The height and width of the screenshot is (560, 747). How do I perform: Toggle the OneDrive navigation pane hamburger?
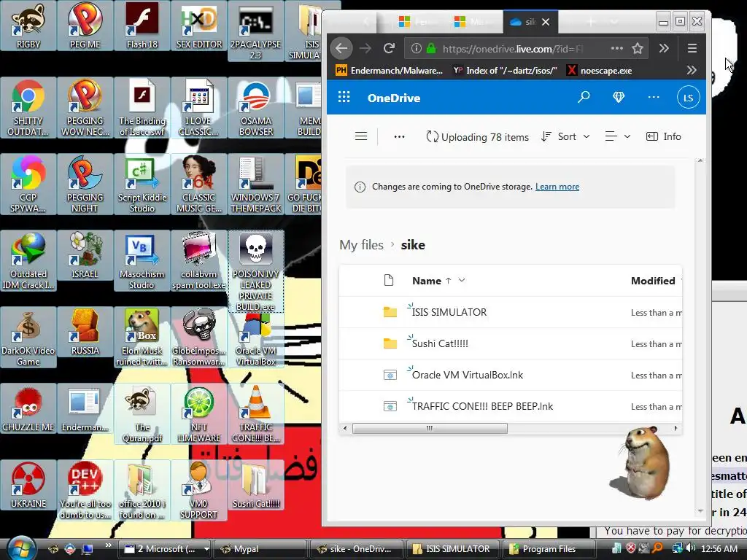point(361,136)
